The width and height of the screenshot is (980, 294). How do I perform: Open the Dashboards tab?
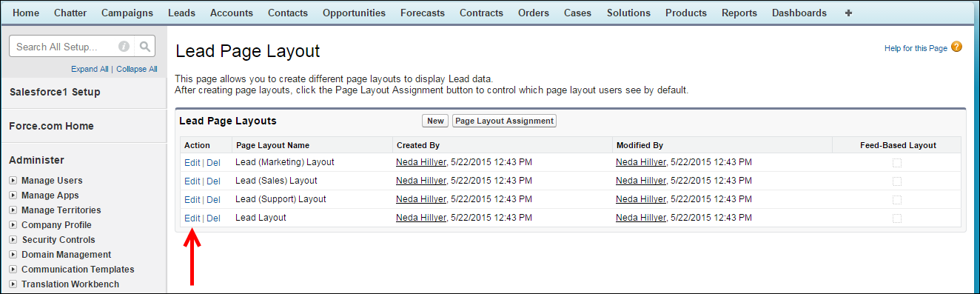tap(799, 13)
